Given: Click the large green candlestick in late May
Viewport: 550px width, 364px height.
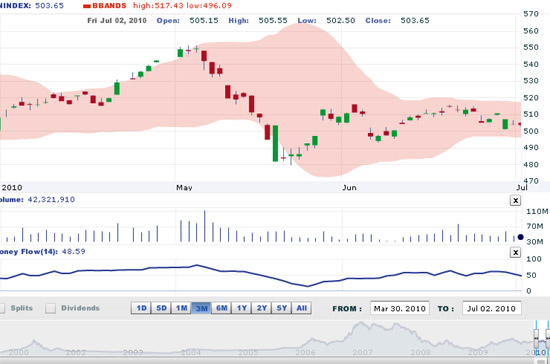Looking at the screenshot, I should pyautogui.click(x=276, y=143).
